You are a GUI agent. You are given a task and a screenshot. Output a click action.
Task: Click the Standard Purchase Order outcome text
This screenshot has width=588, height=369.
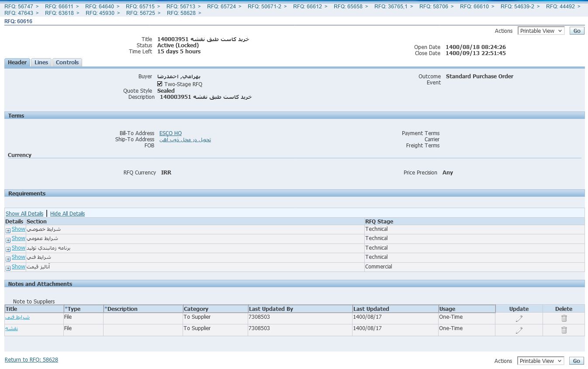pos(480,77)
